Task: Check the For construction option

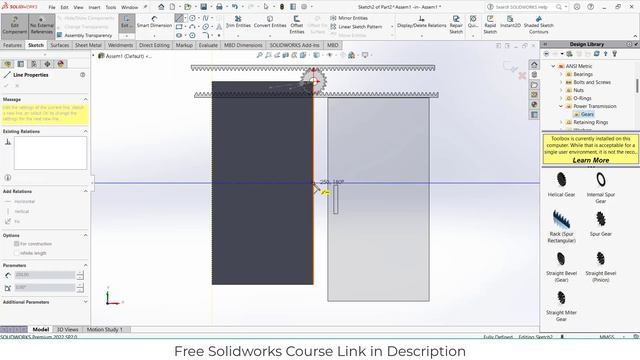Action: [x=16, y=244]
